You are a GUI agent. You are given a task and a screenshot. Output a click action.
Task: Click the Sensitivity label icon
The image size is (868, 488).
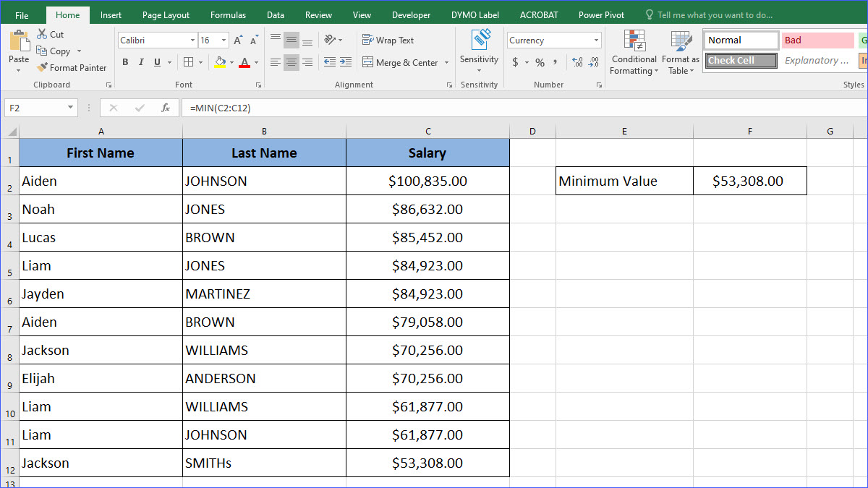pos(480,40)
